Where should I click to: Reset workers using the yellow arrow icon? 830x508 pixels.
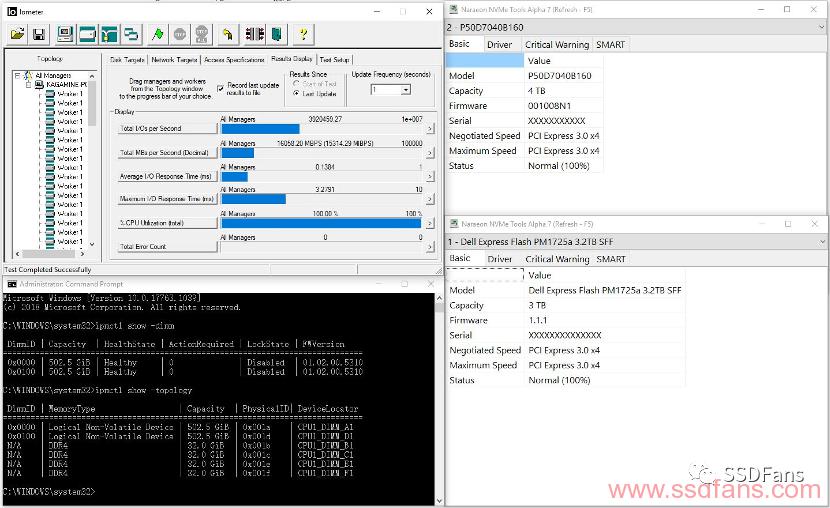pyautogui.click(x=228, y=34)
